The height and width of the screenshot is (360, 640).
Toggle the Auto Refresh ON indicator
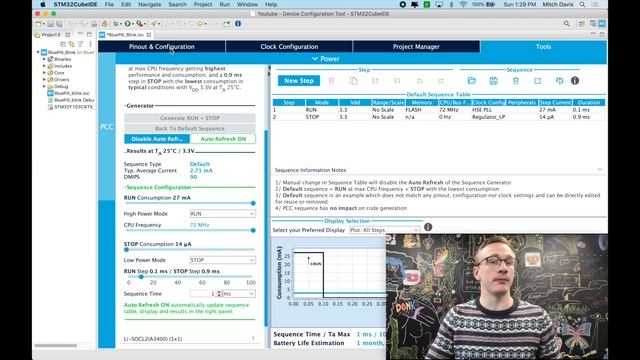tap(223, 139)
